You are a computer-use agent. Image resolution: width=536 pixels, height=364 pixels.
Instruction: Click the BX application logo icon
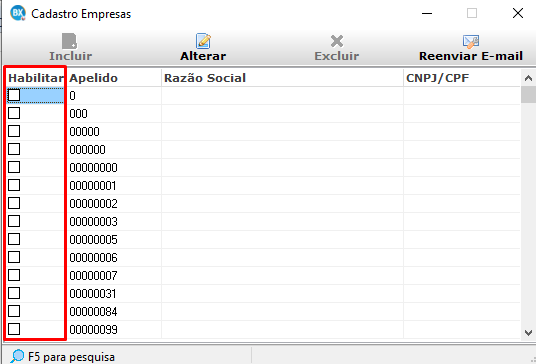tap(18, 13)
